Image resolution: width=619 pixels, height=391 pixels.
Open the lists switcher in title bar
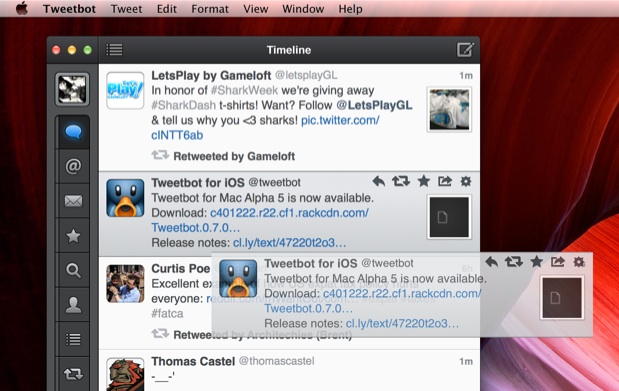(114, 50)
